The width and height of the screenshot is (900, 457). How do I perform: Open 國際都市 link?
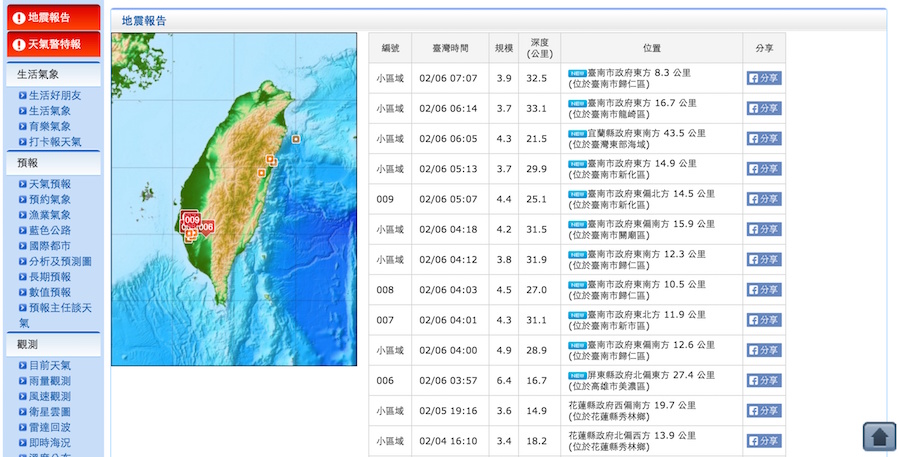[50, 246]
